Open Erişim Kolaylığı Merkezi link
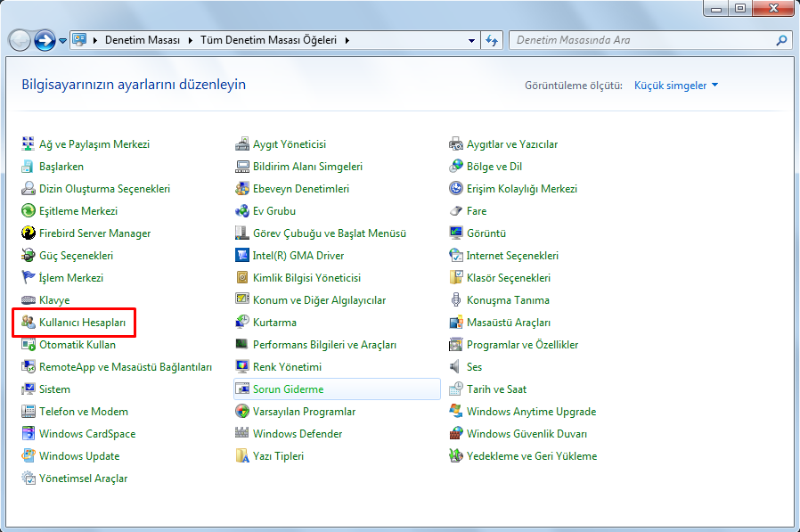Viewport: 800px width, 532px height. [x=522, y=189]
